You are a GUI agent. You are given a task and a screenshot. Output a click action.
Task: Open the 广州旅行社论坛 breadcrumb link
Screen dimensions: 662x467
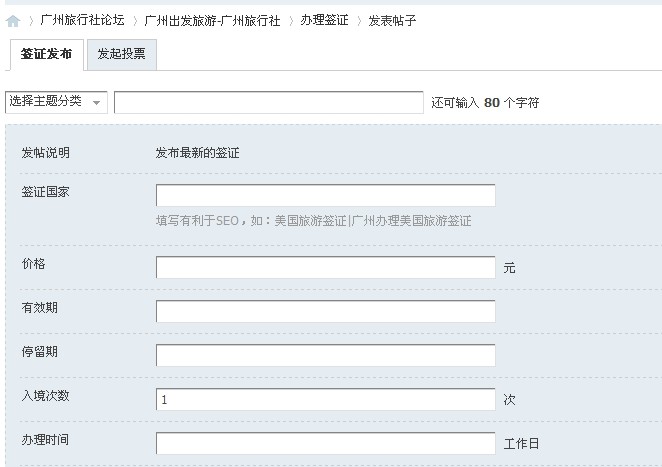[83, 20]
